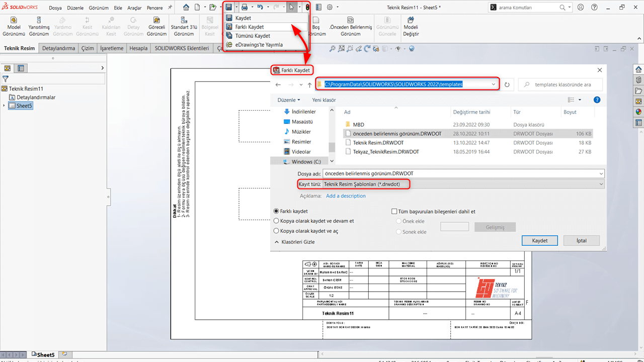The width and height of the screenshot is (644, 362).
Task: Click the Rebuild traffic light icon
Action: click(307, 8)
